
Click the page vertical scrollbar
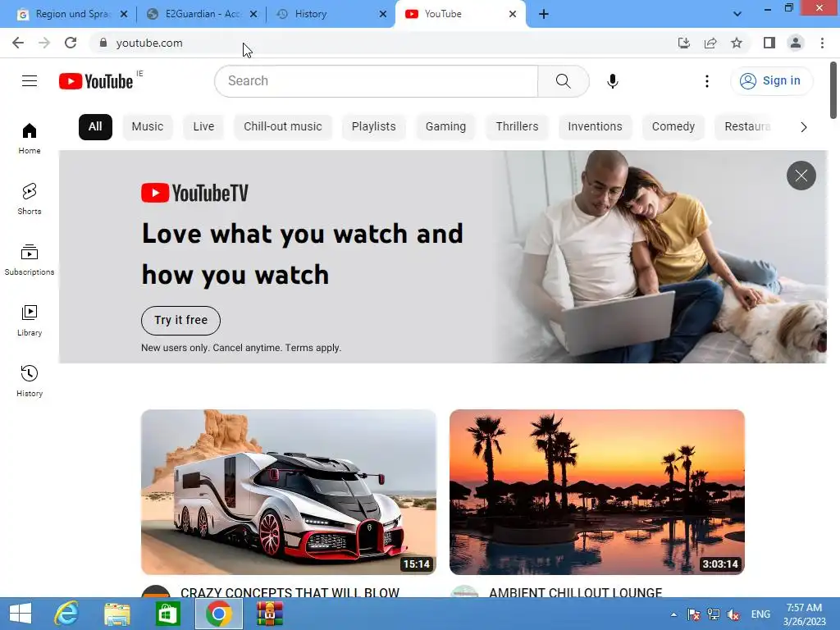point(833,90)
